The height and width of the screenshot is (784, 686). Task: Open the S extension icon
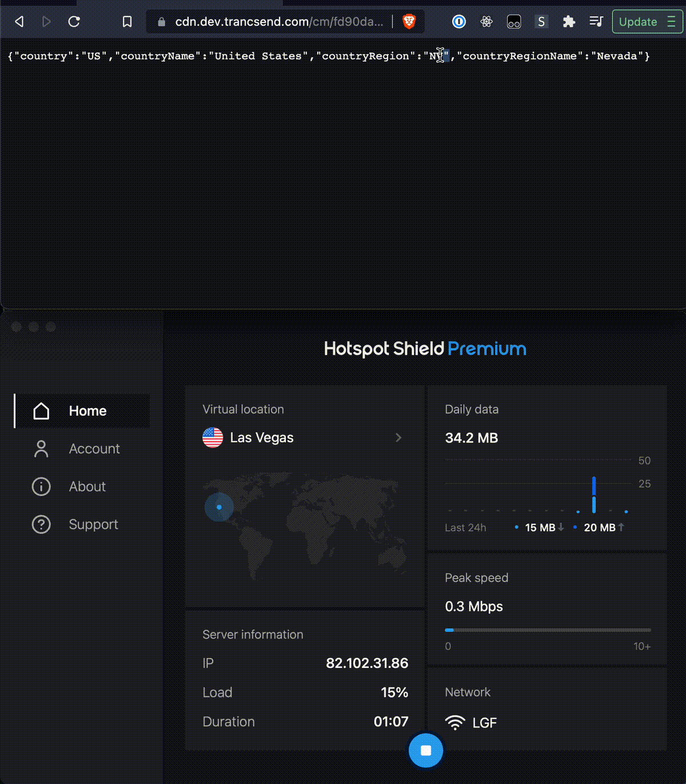click(541, 22)
